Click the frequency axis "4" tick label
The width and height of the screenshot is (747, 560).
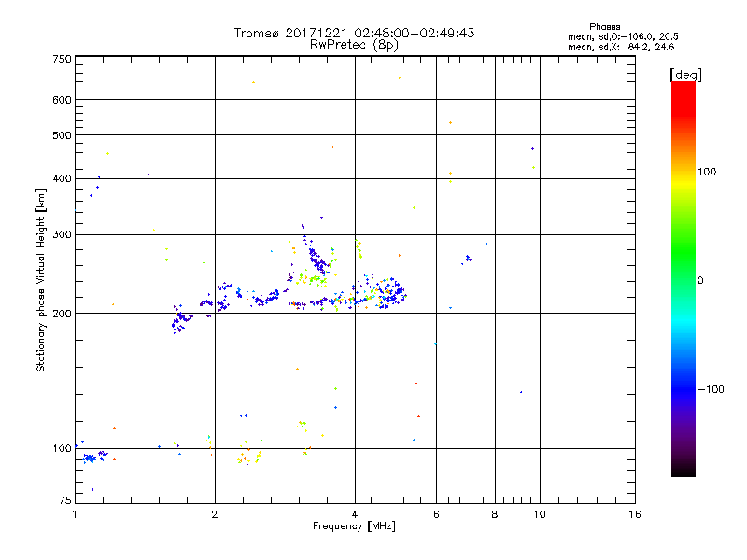[x=355, y=514]
